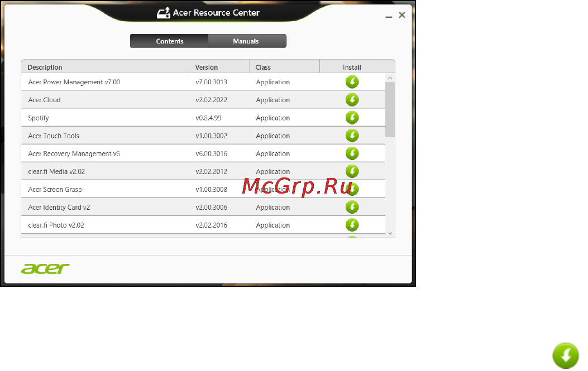This screenshot has width=588, height=371.
Task: Select the Acer Cloud row
Action: click(x=203, y=100)
